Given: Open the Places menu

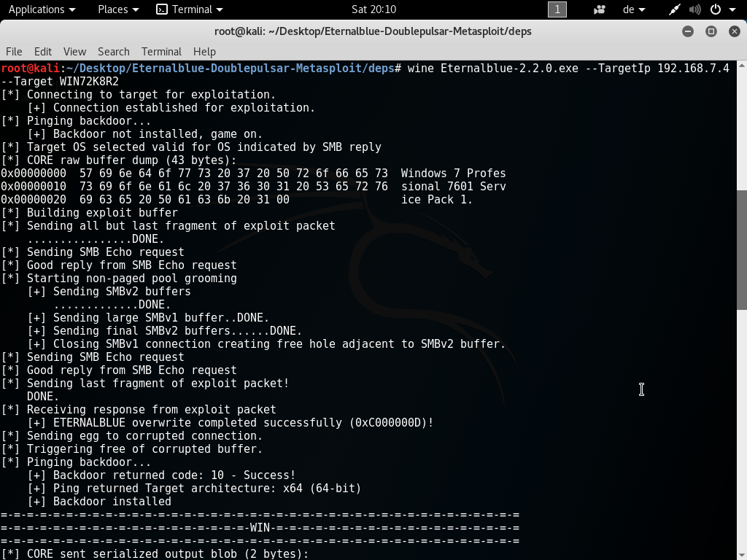Looking at the screenshot, I should pyautogui.click(x=118, y=9).
